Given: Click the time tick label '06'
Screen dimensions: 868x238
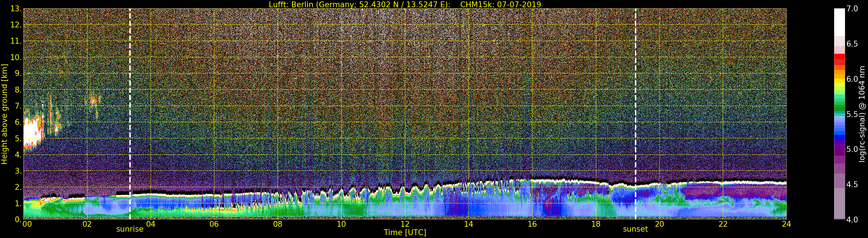Looking at the screenshot, I should coord(214,224).
